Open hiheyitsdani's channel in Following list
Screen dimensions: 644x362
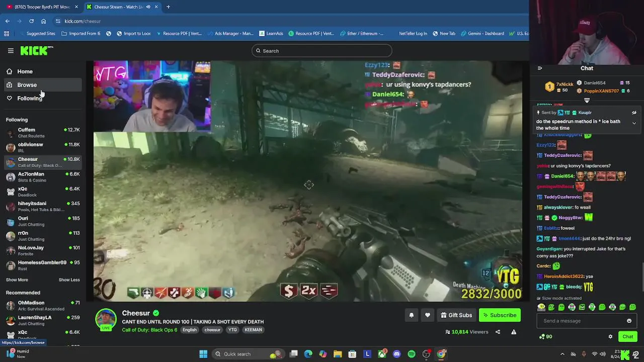point(43,206)
